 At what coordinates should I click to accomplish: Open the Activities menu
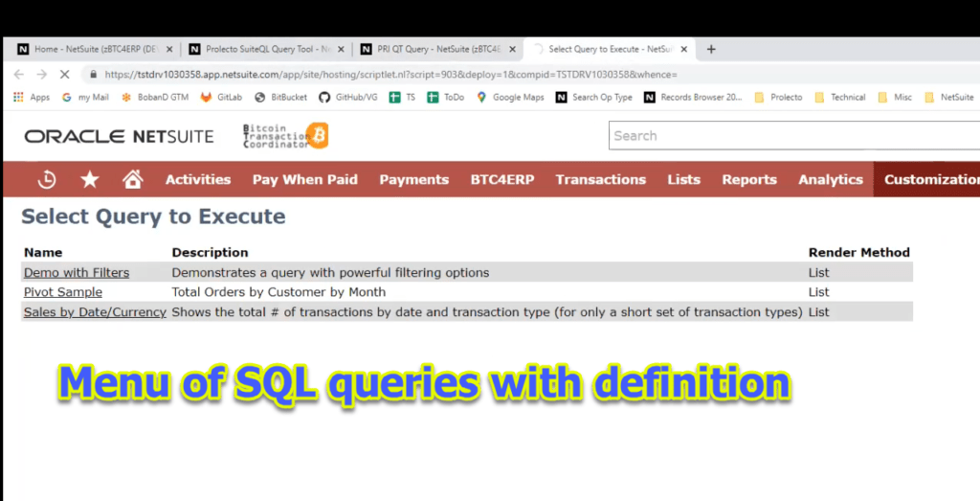(198, 179)
